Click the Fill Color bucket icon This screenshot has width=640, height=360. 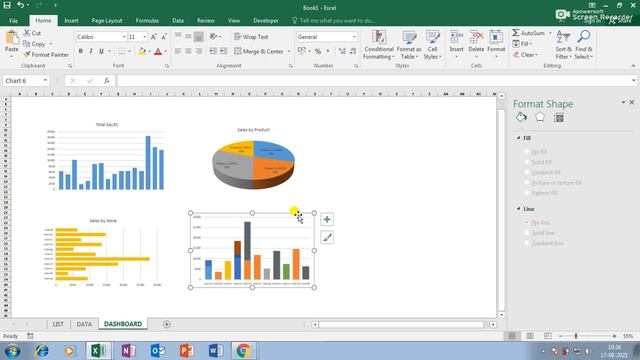pos(142,51)
